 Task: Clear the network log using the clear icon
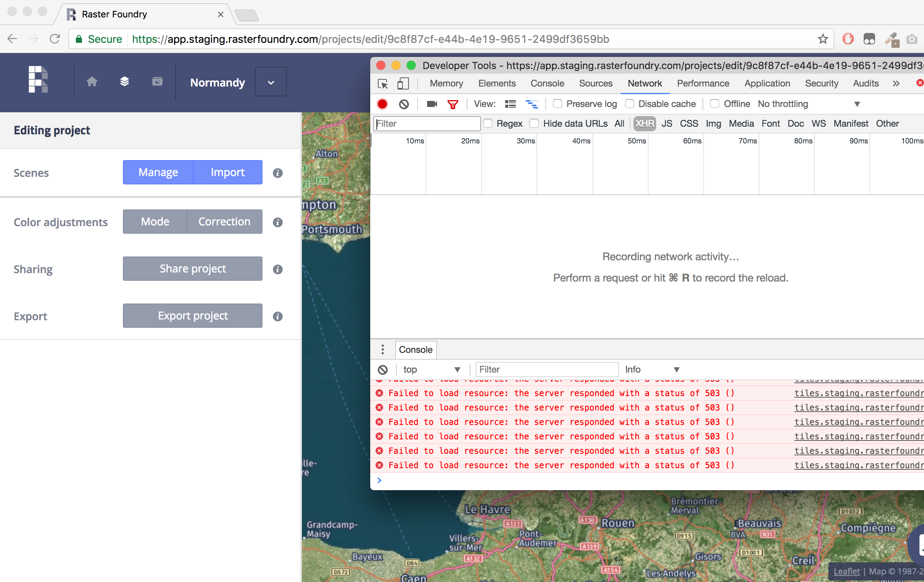tap(403, 104)
